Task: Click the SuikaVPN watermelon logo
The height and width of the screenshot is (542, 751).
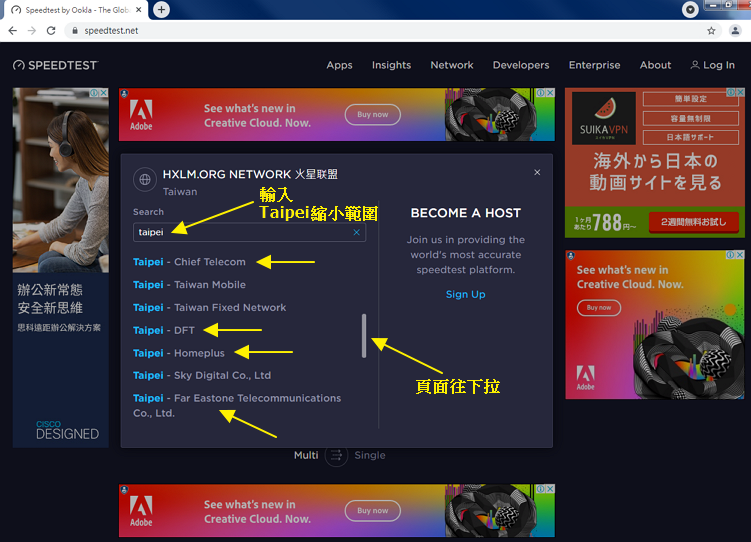Action: coord(604,118)
